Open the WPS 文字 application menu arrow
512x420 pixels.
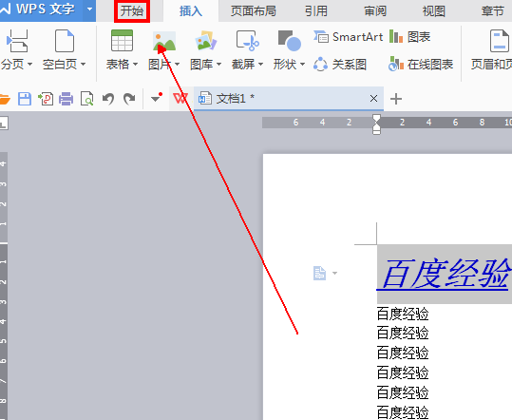coord(89,10)
